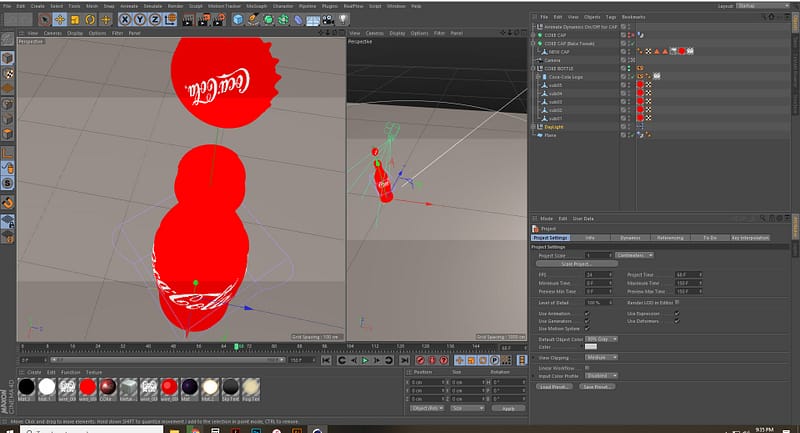Click the Load Preset button
Image resolution: width=800 pixels, height=433 pixels.
click(x=554, y=387)
